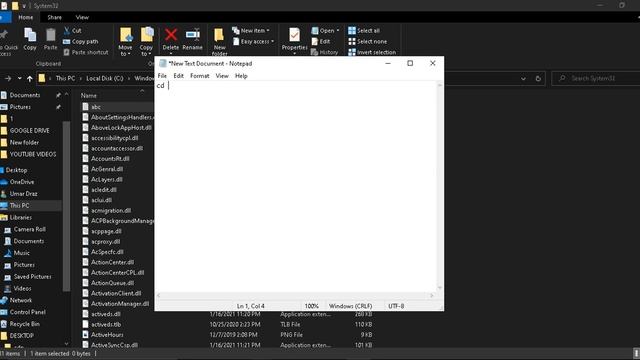Image resolution: width=640 pixels, height=360 pixels.
Task: Select the Desktop item in sidebar
Action: click(x=16, y=170)
